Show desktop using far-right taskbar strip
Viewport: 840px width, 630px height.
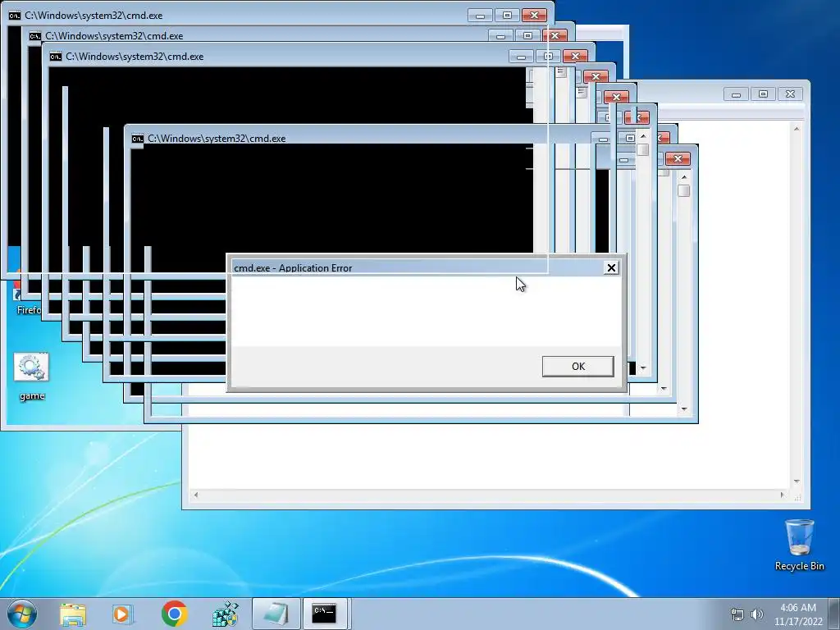(834, 614)
